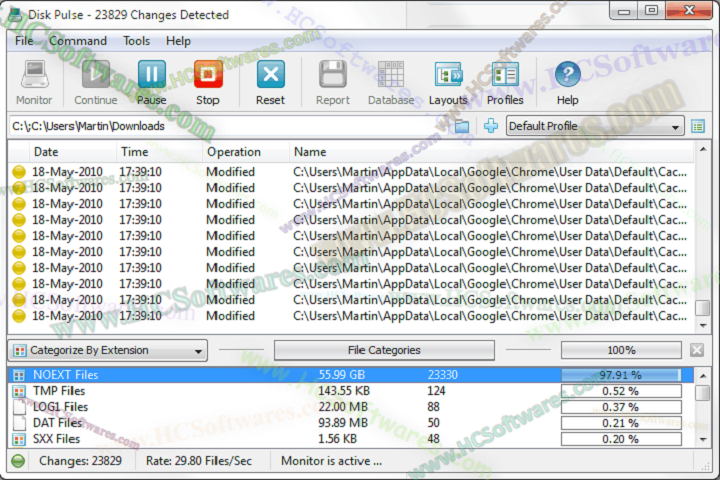
Task: Click the categories list scrollbar thumb
Action: 703,393
